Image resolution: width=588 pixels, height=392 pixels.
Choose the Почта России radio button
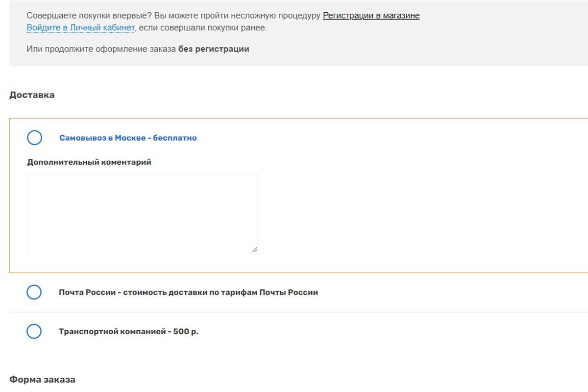[34, 292]
